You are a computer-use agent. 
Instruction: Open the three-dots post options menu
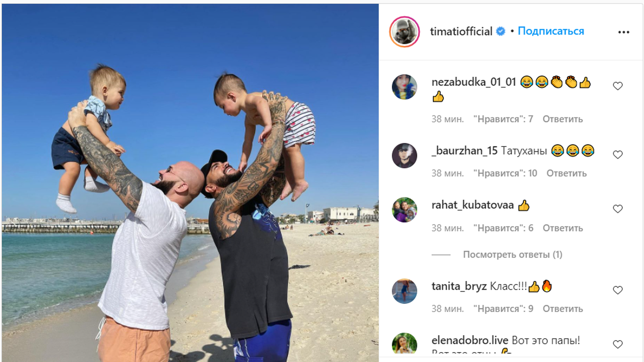[x=624, y=32]
